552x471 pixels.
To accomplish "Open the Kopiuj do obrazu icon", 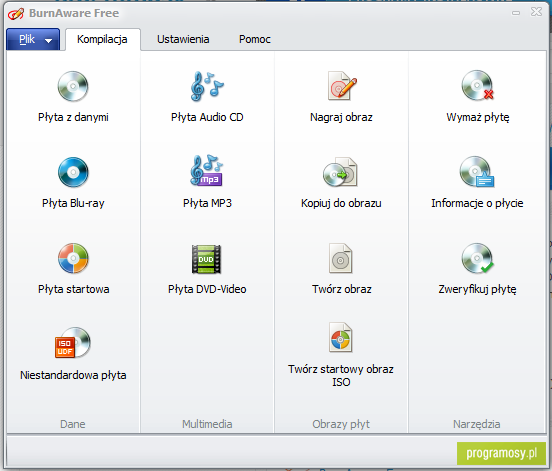I will (340, 172).
